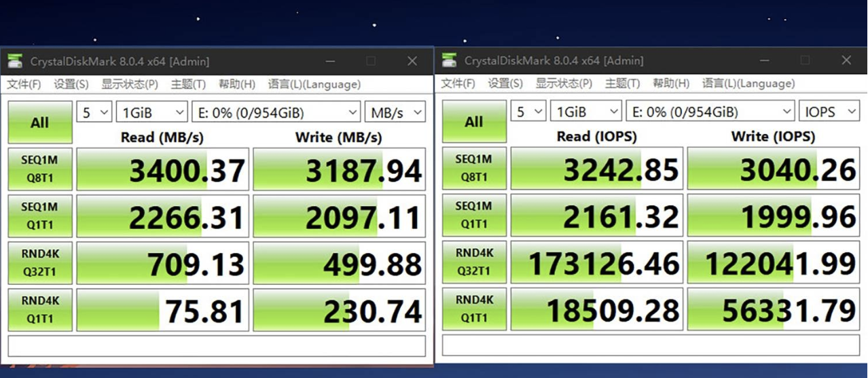The width and height of the screenshot is (868, 378).
Task: Click read value 75.81
Action: (163, 310)
